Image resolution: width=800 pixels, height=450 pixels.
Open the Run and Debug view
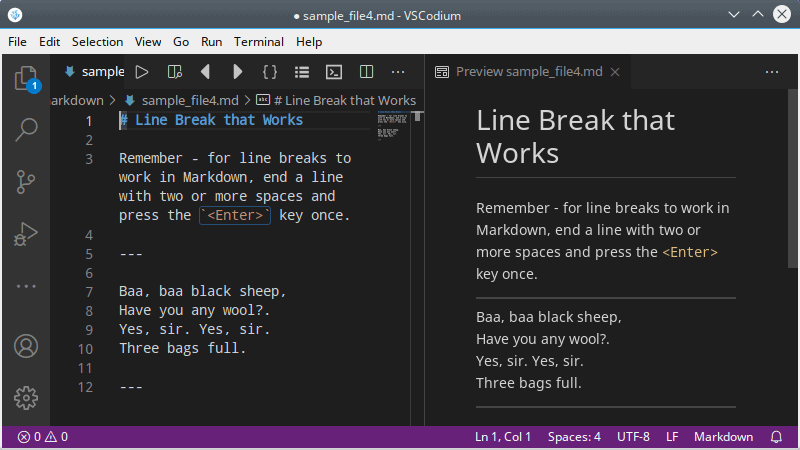click(26, 235)
